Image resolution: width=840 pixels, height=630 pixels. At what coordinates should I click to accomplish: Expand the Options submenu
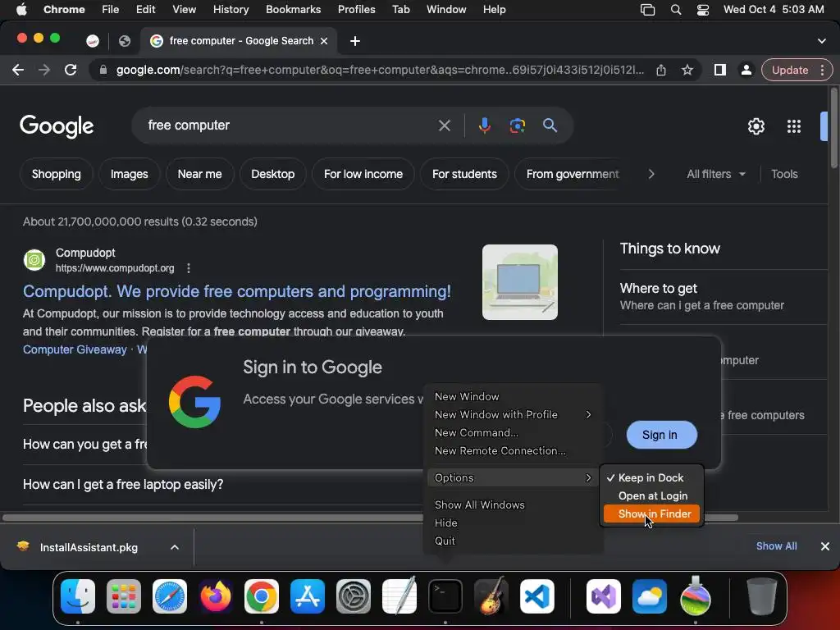click(513, 477)
